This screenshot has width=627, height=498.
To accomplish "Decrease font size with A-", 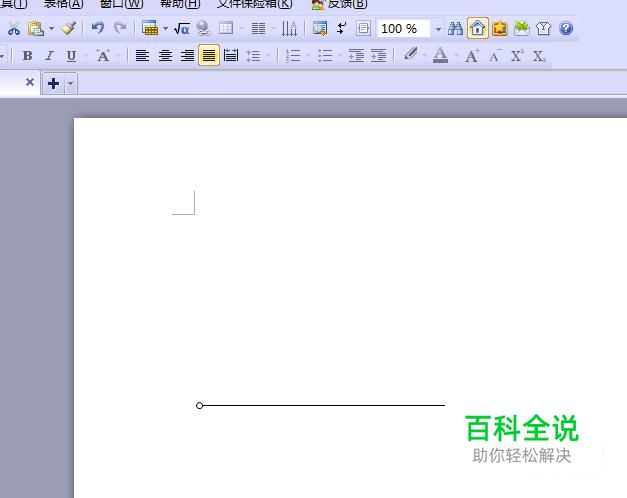I will pyautogui.click(x=495, y=56).
